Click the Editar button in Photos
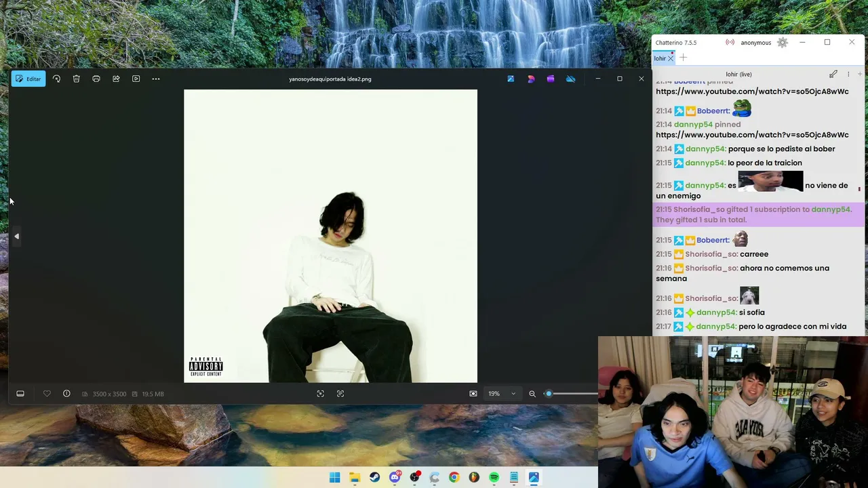Image resolution: width=868 pixels, height=488 pixels. (x=28, y=79)
